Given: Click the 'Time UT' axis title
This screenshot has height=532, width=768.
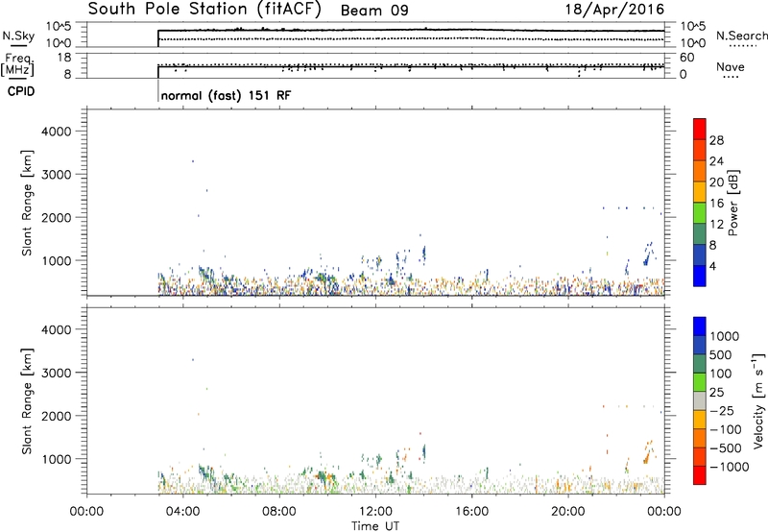Looking at the screenshot, I should click(x=375, y=525).
